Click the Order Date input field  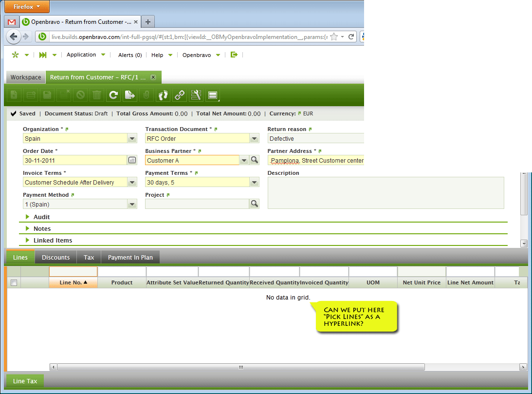coord(75,160)
